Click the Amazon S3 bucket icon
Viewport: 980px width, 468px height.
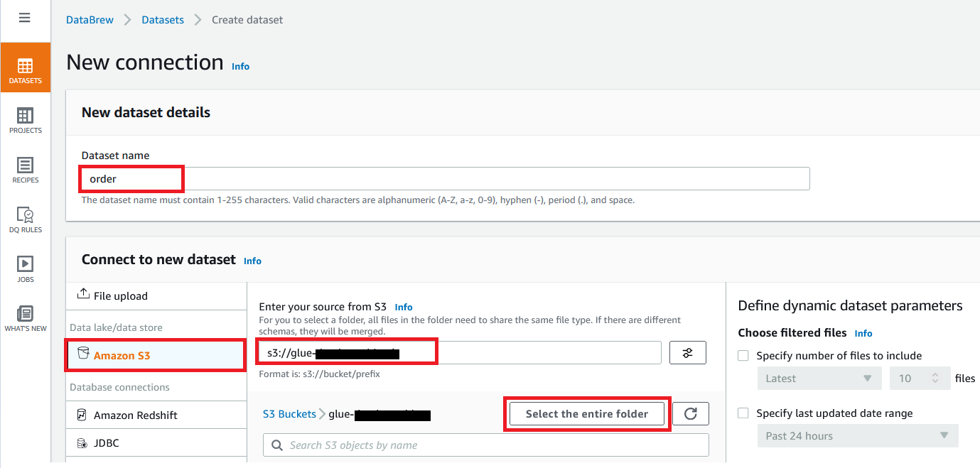[83, 354]
